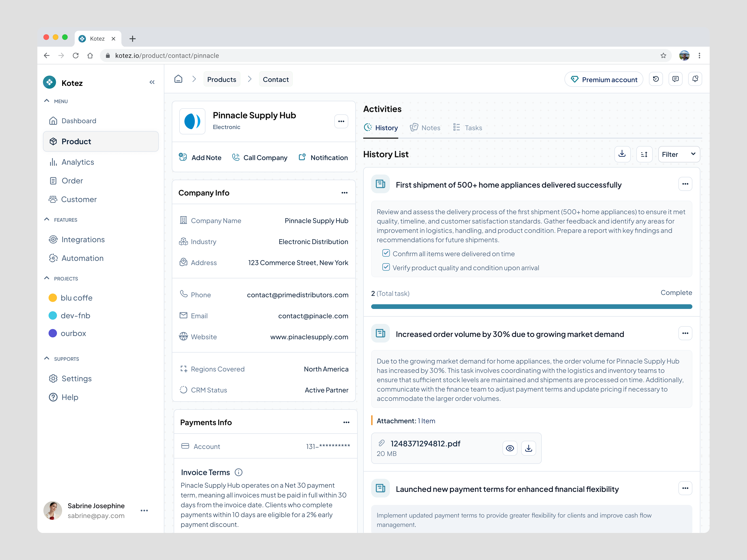Uncheck 'Verify product quality and condition upon arrival'
747x560 pixels.
click(386, 267)
